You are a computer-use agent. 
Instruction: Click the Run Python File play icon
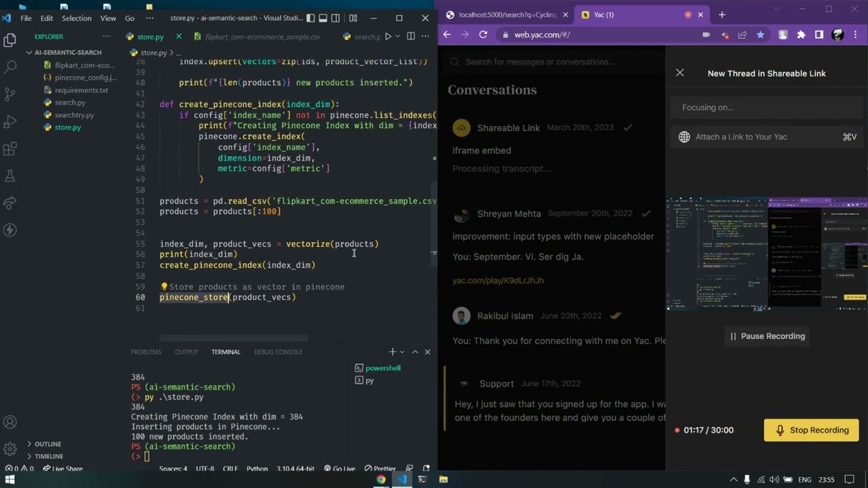388,37
